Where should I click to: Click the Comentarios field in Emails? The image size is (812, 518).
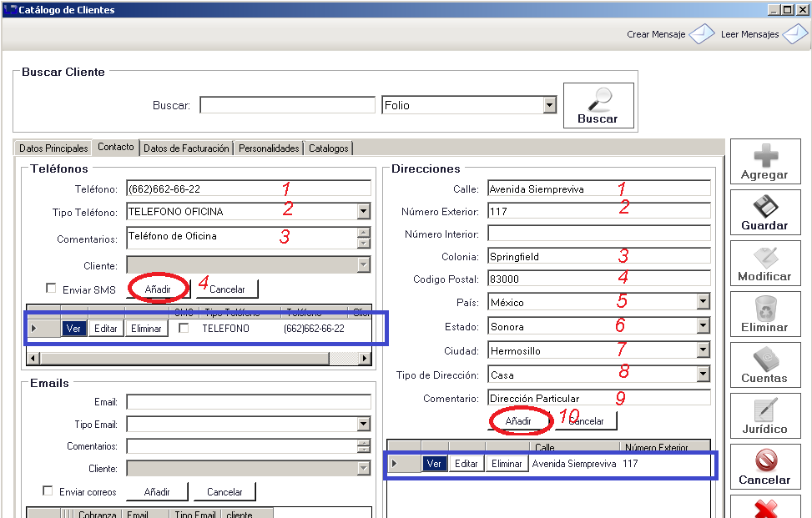pos(242,446)
